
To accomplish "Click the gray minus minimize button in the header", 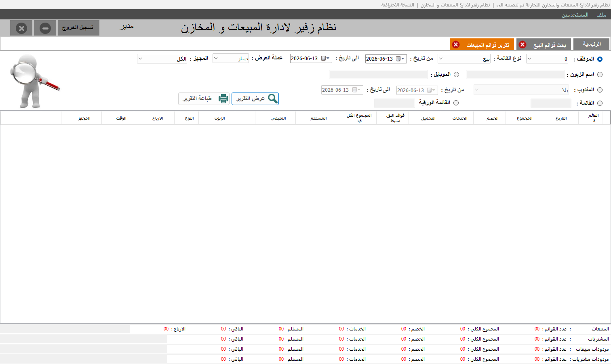I will point(45,28).
